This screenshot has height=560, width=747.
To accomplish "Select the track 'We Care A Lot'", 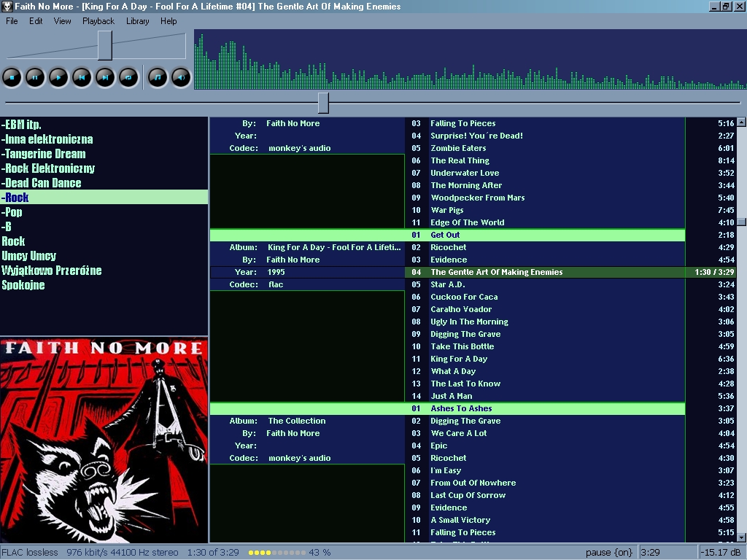I will click(x=570, y=433).
